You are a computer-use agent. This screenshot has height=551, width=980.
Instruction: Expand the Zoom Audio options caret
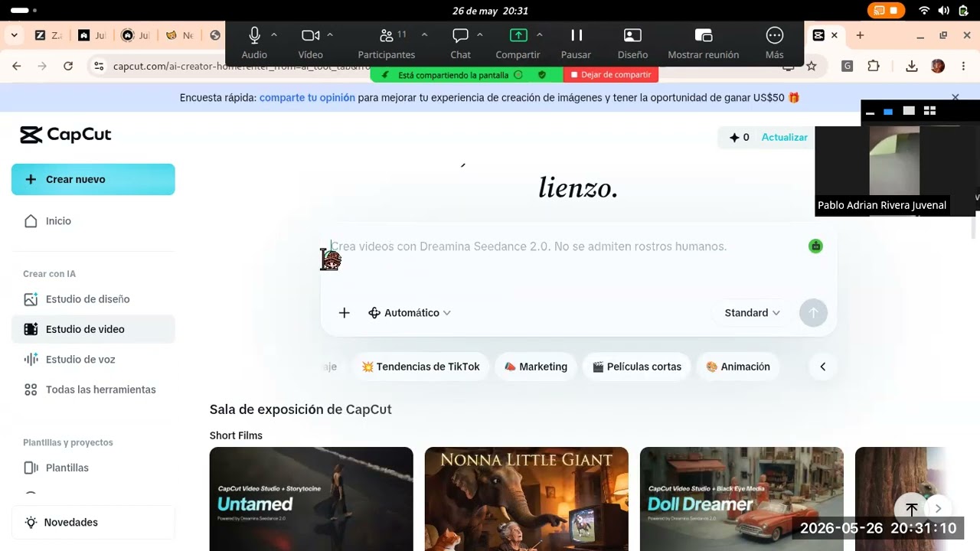(274, 35)
